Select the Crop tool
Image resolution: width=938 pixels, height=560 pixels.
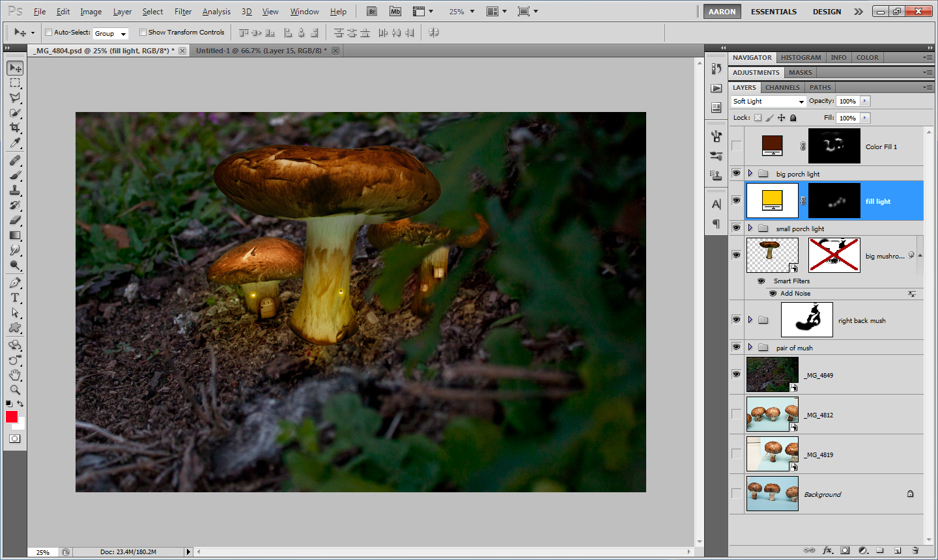15,128
